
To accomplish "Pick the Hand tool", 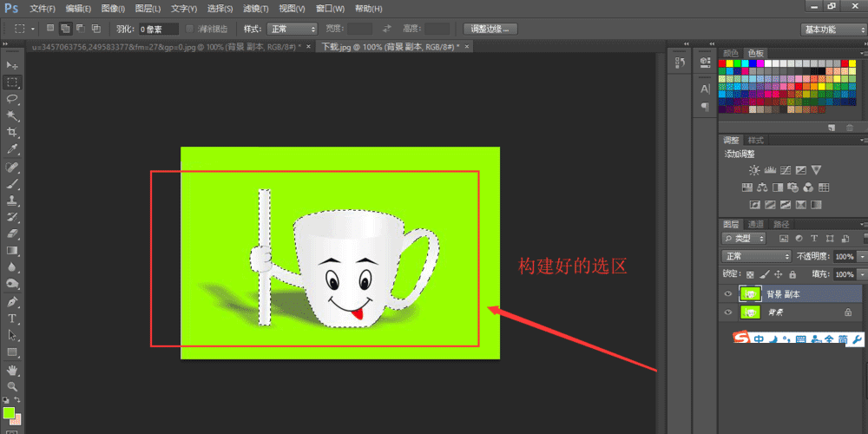I will pos(12,369).
